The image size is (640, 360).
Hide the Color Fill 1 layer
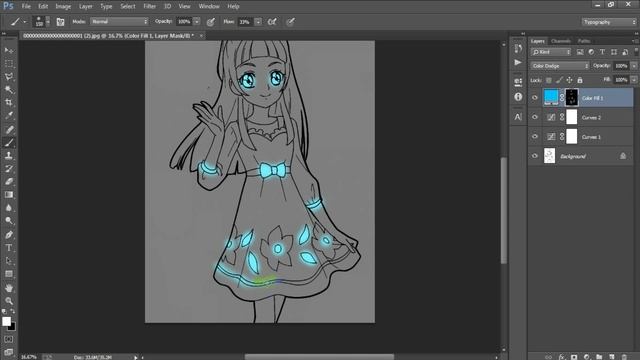pos(535,98)
